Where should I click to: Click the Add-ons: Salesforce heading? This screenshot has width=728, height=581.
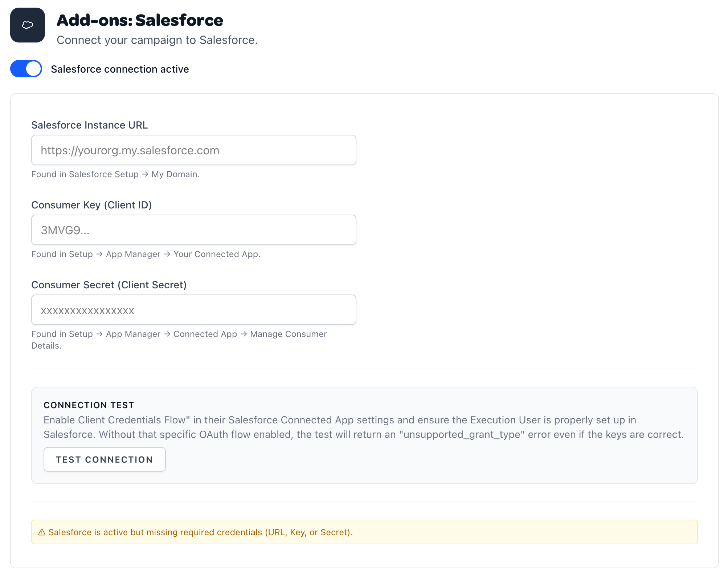point(140,20)
